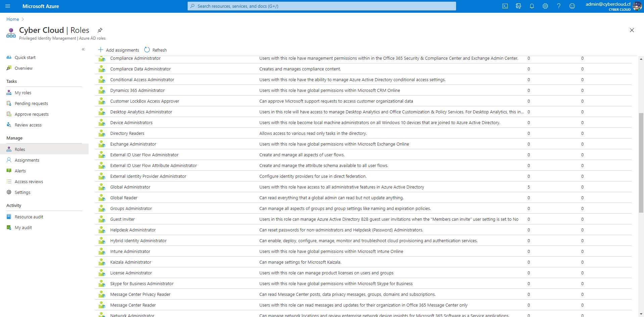Click role icon beside Directory Readers
Viewport: 644px width, 317px height.
coord(102,133)
